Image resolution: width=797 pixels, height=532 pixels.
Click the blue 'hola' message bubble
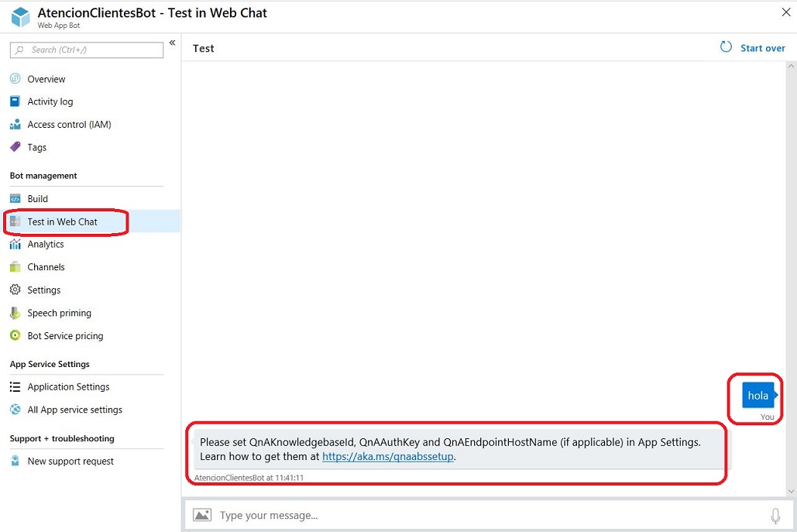pyautogui.click(x=759, y=395)
